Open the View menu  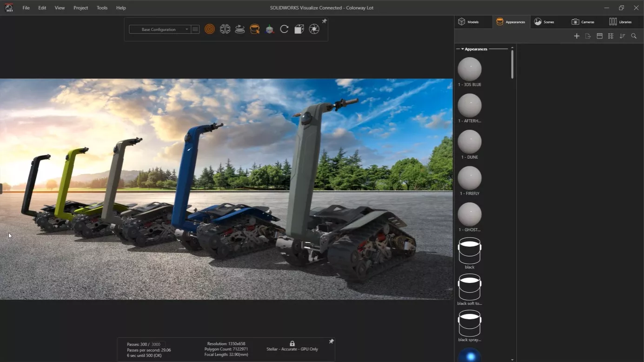pyautogui.click(x=60, y=8)
